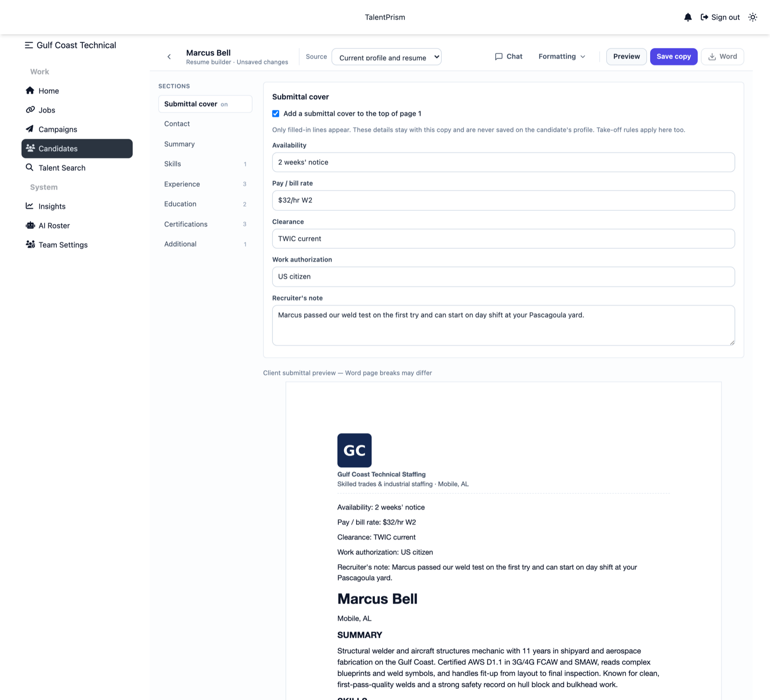Image resolution: width=770 pixels, height=700 pixels.
Task: Click the sign out arrow icon
Action: pos(704,17)
